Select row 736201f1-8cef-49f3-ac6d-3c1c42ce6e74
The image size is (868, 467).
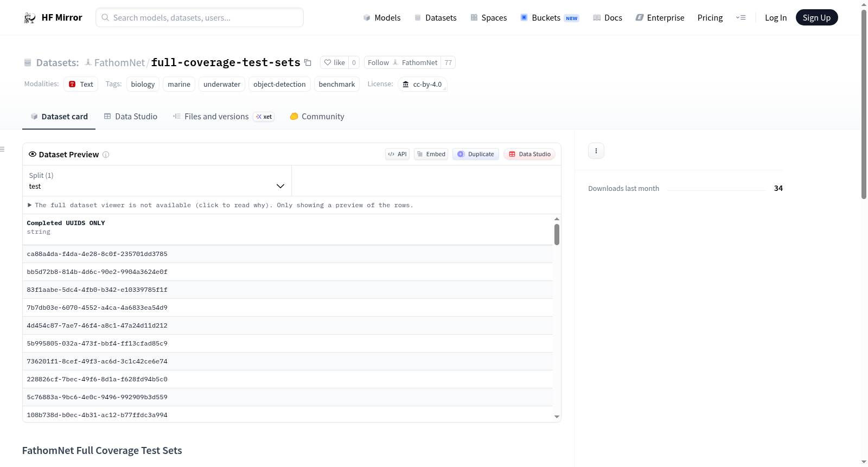(x=288, y=361)
